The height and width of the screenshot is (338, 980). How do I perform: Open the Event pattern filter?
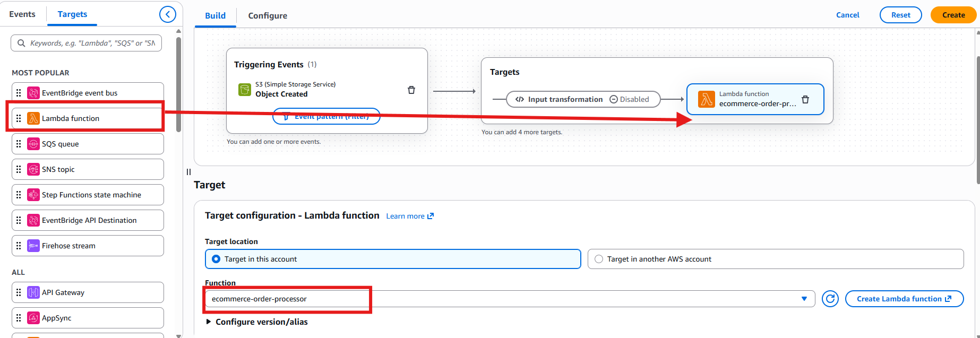(x=326, y=117)
